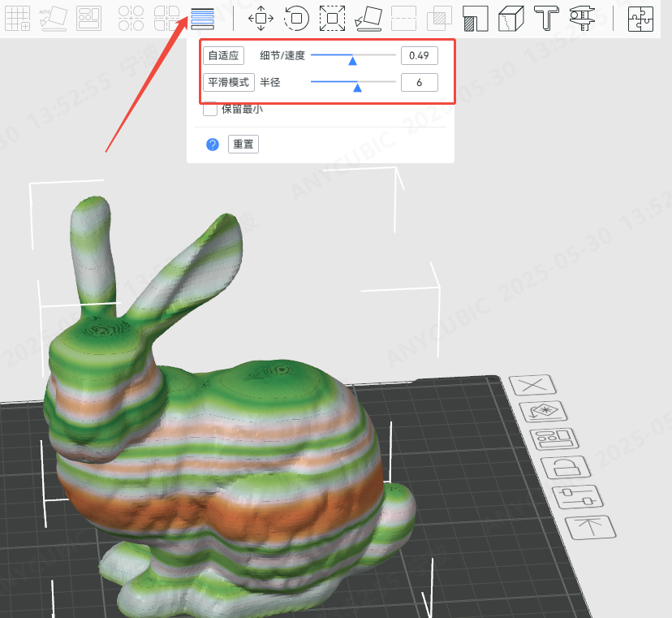Click the plate's up-arrow-to-bar icon
Image resolution: width=672 pixels, height=618 pixels.
(591, 527)
